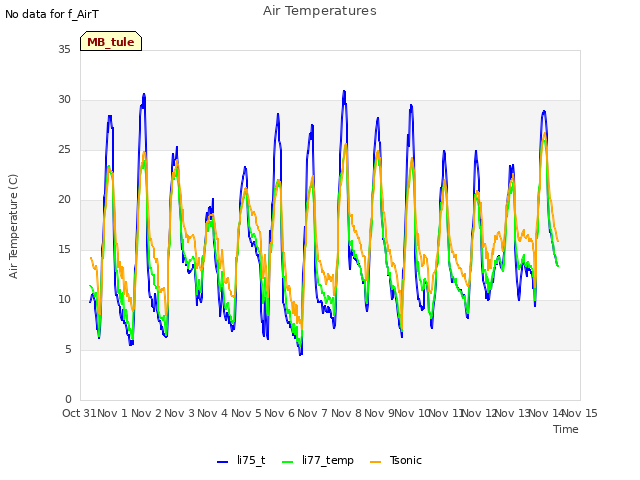This screenshot has width=640, height=480.
Task: Click the Air Temperatures chart title
Action: point(320,11)
